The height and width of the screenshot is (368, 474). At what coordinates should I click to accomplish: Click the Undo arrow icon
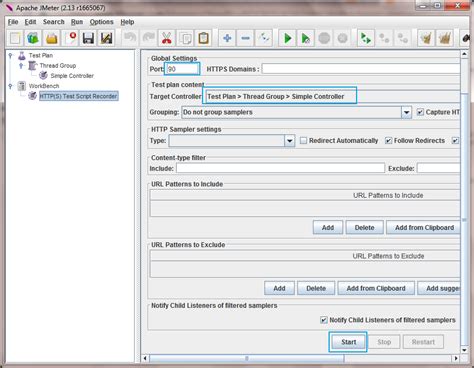[129, 38]
